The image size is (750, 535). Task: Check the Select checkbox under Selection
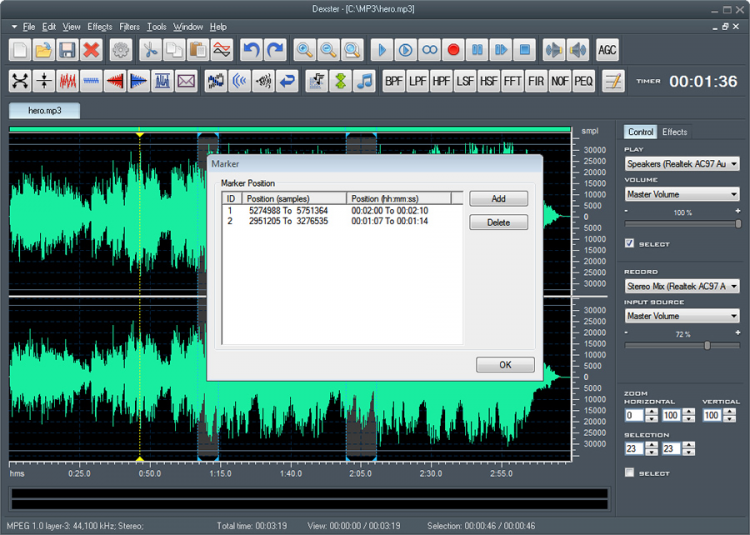pyautogui.click(x=629, y=473)
